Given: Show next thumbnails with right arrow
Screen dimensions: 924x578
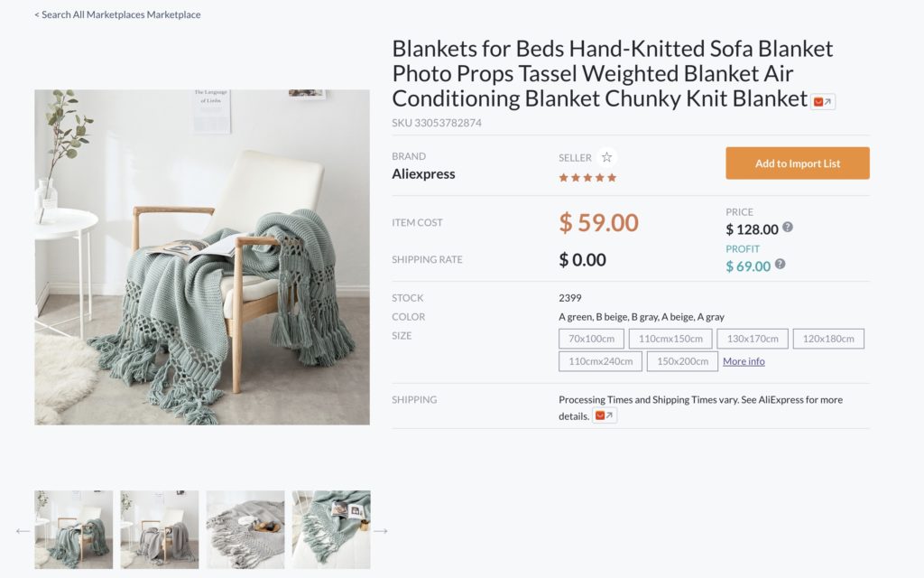Looking at the screenshot, I should pyautogui.click(x=381, y=531).
